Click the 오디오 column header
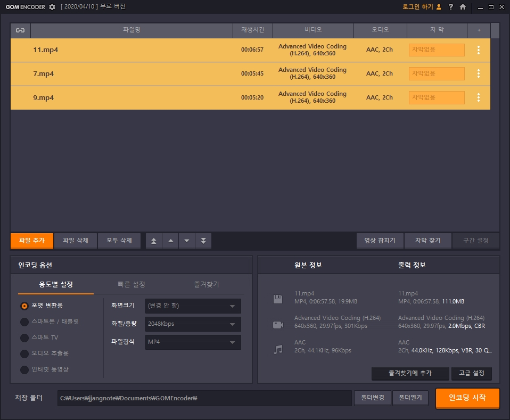 380,30
